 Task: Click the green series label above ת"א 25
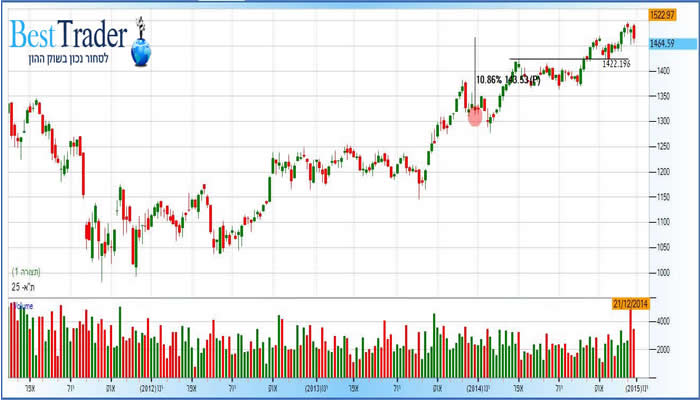pos(24,272)
